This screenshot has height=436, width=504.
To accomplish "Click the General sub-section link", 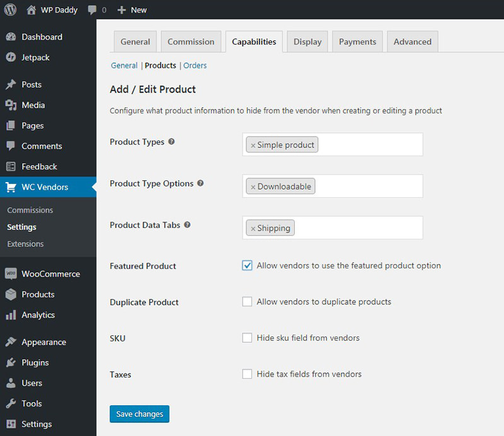I will [124, 66].
